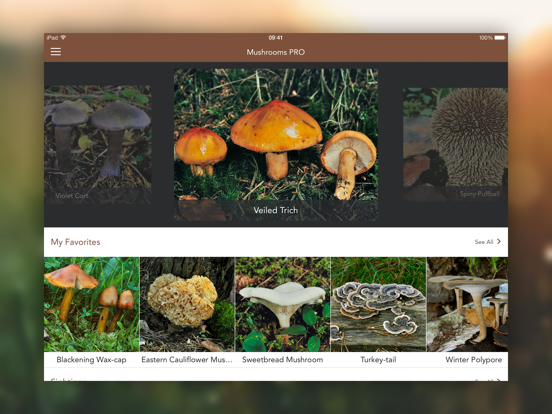Open Winter Polypore photo
552x414 pixels.
click(468, 304)
